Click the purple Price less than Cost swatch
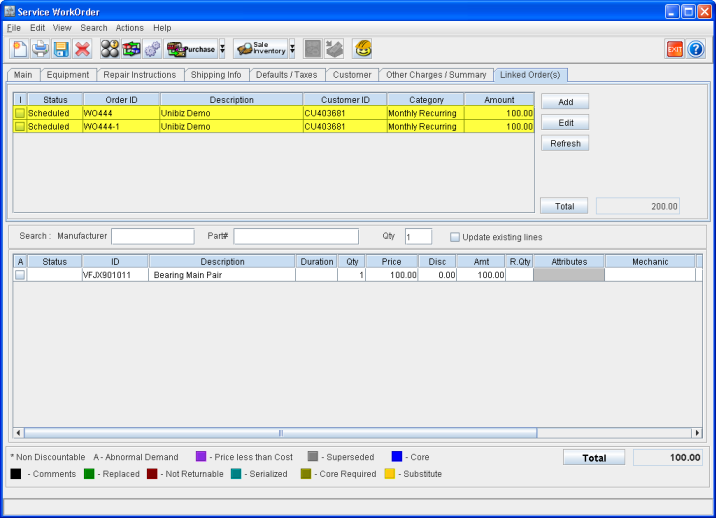This screenshot has width=716, height=518. tap(201, 457)
